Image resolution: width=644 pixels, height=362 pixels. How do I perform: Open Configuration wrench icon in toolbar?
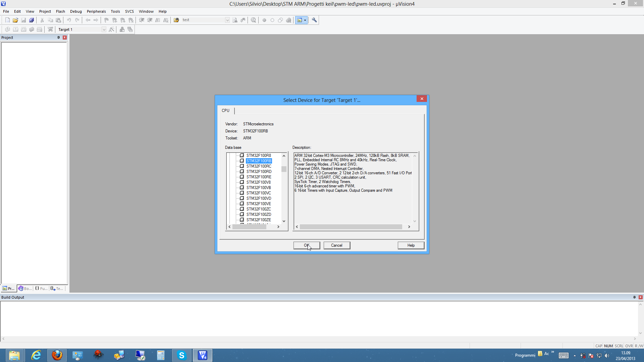click(314, 20)
